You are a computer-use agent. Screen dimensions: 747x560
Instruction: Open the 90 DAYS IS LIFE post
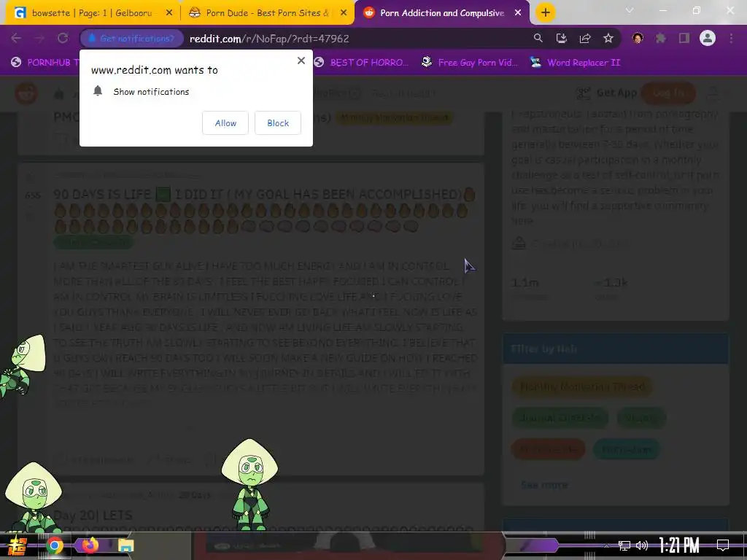[x=264, y=209]
